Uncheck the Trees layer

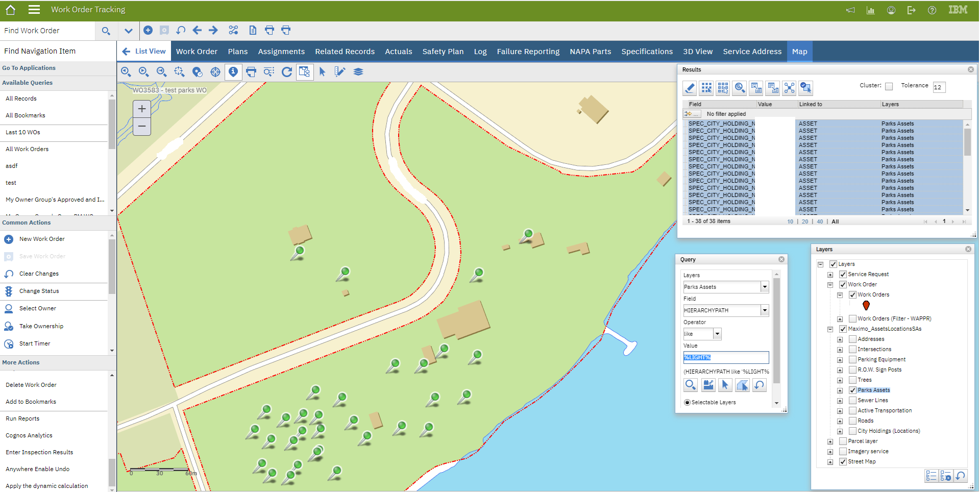coord(852,380)
